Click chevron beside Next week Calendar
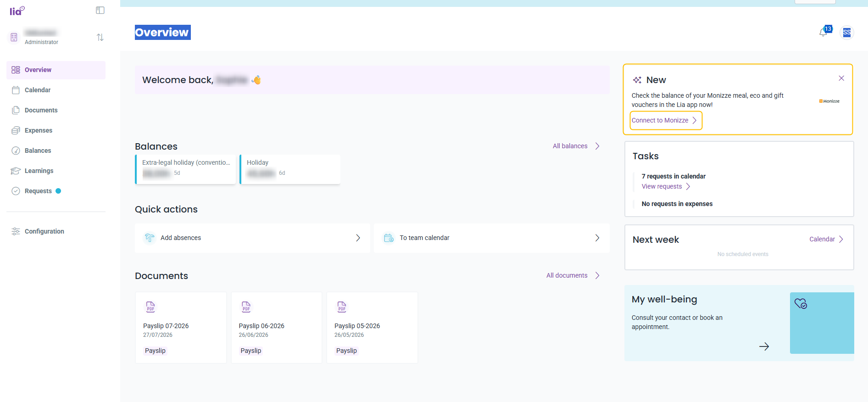868x402 pixels. click(x=841, y=239)
